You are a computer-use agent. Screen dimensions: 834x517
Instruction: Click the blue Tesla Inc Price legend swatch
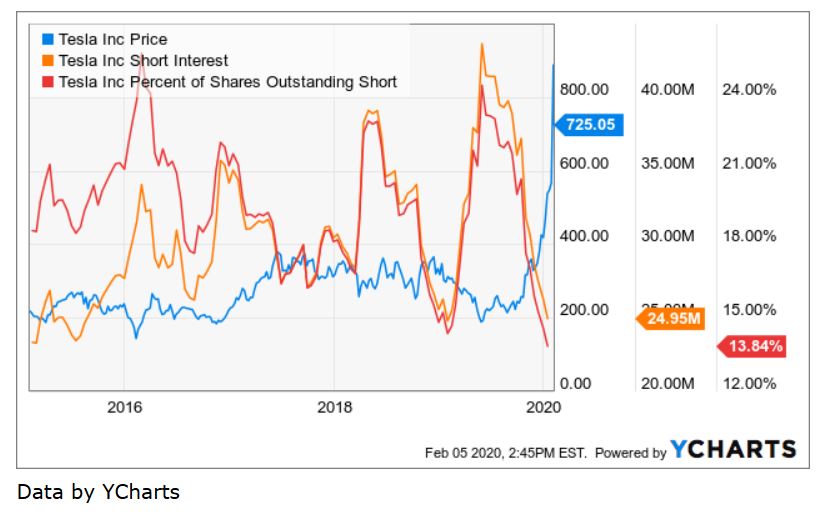point(47,40)
